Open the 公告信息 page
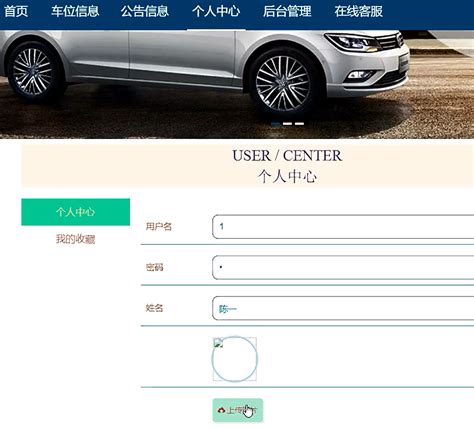Image resolution: width=474 pixels, height=428 pixels. pos(145,11)
